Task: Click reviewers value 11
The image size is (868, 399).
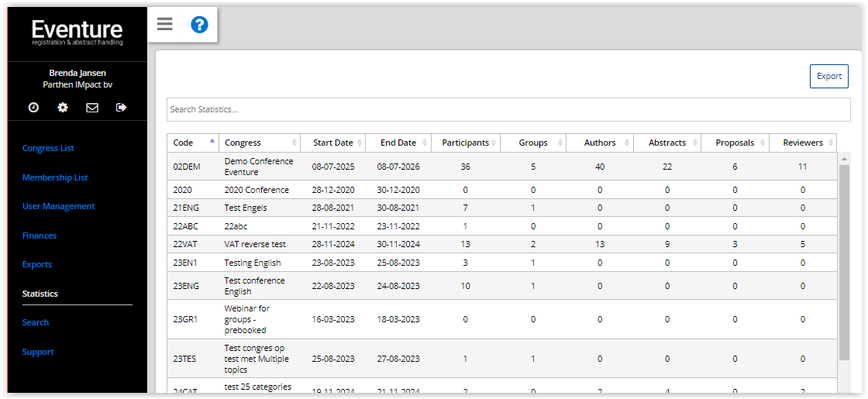Action: [803, 167]
